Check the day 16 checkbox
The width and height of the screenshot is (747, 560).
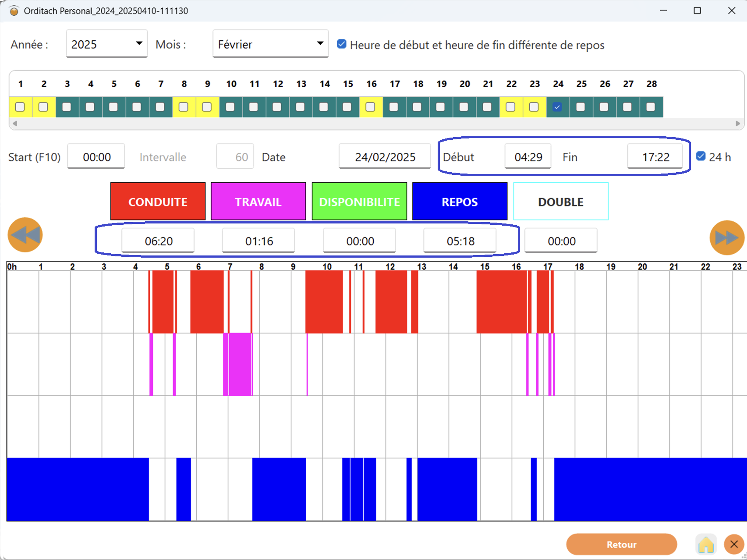click(370, 107)
